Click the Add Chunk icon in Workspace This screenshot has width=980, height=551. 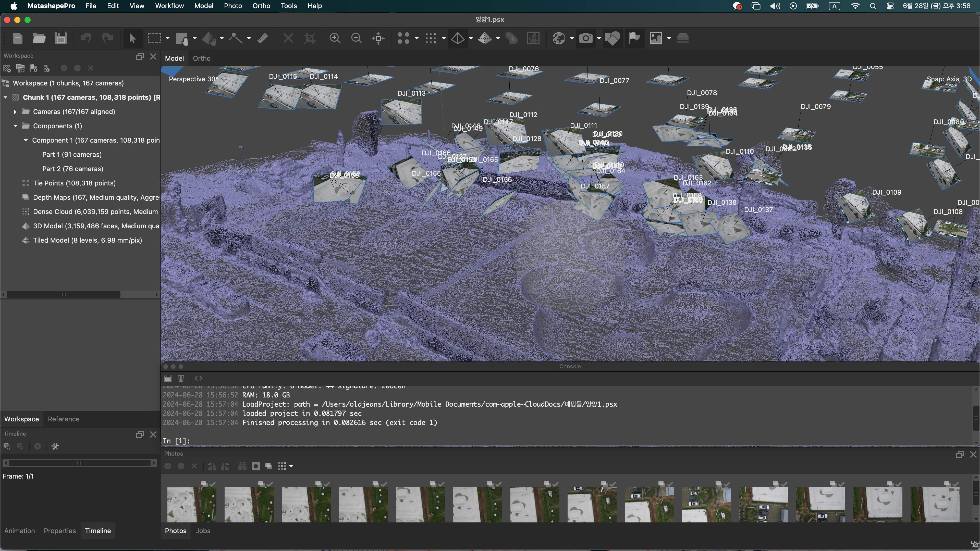click(7, 68)
